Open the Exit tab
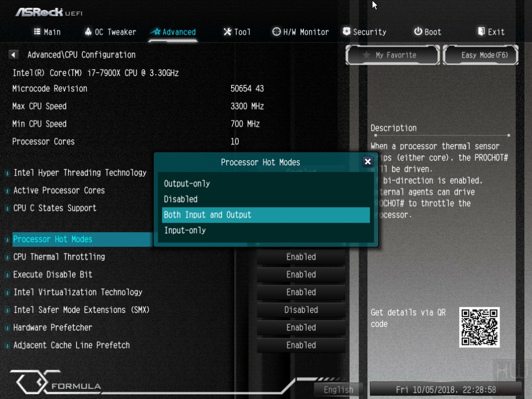 (491, 32)
